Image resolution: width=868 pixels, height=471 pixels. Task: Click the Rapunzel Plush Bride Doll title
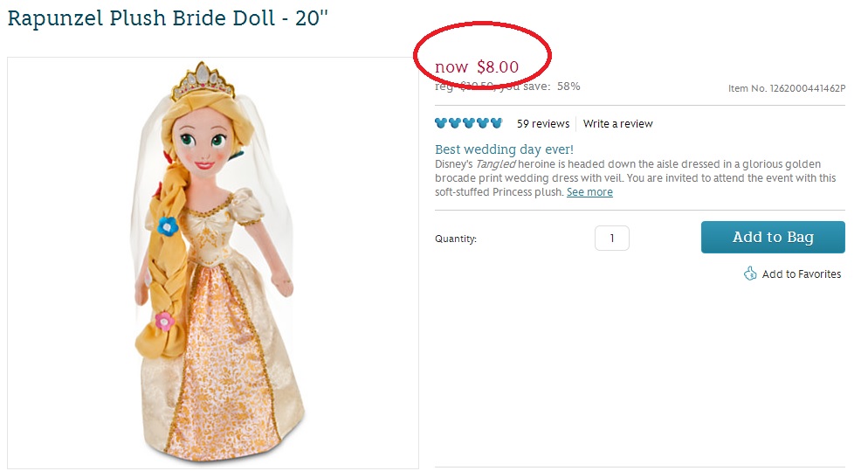pyautogui.click(x=168, y=18)
